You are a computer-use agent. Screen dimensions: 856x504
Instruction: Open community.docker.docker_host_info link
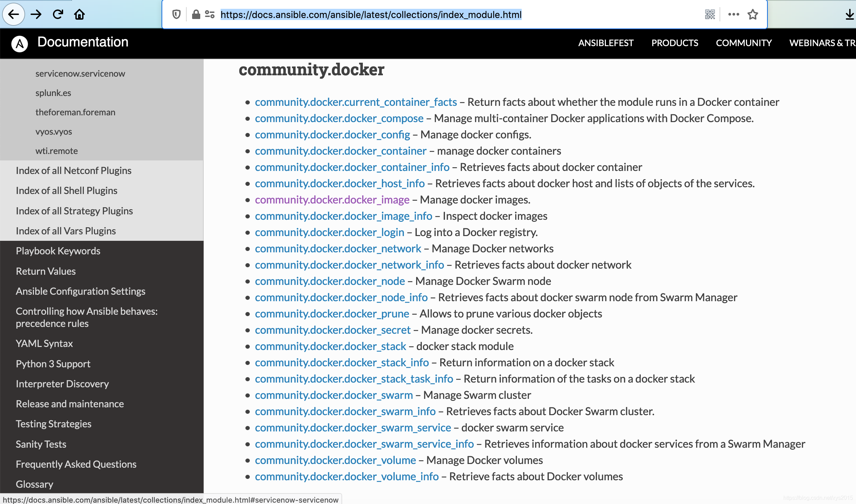[x=340, y=184]
